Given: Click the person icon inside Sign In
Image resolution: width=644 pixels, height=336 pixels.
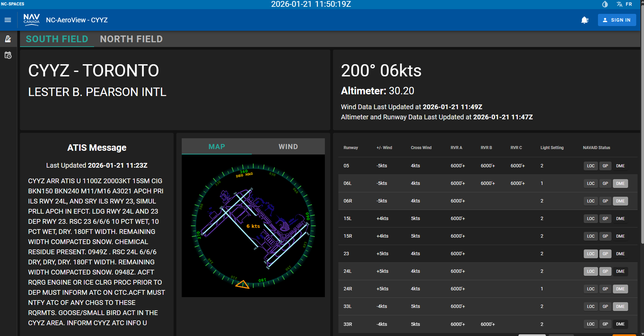Looking at the screenshot, I should coord(604,20).
